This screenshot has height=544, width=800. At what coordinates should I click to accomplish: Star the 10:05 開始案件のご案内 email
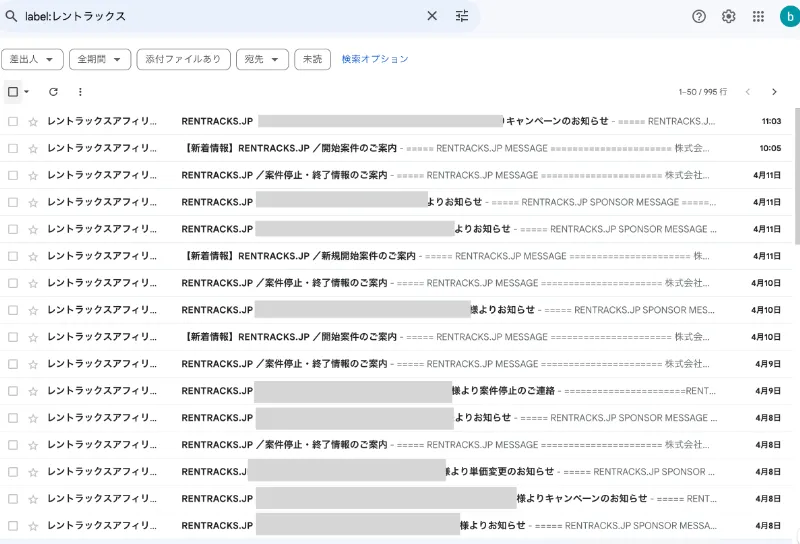[33, 149]
